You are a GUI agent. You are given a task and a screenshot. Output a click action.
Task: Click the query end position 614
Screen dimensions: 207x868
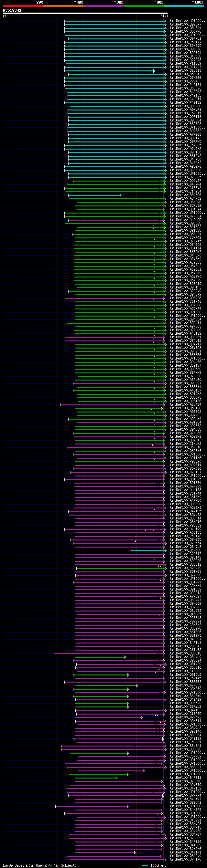pyautogui.click(x=164, y=16)
